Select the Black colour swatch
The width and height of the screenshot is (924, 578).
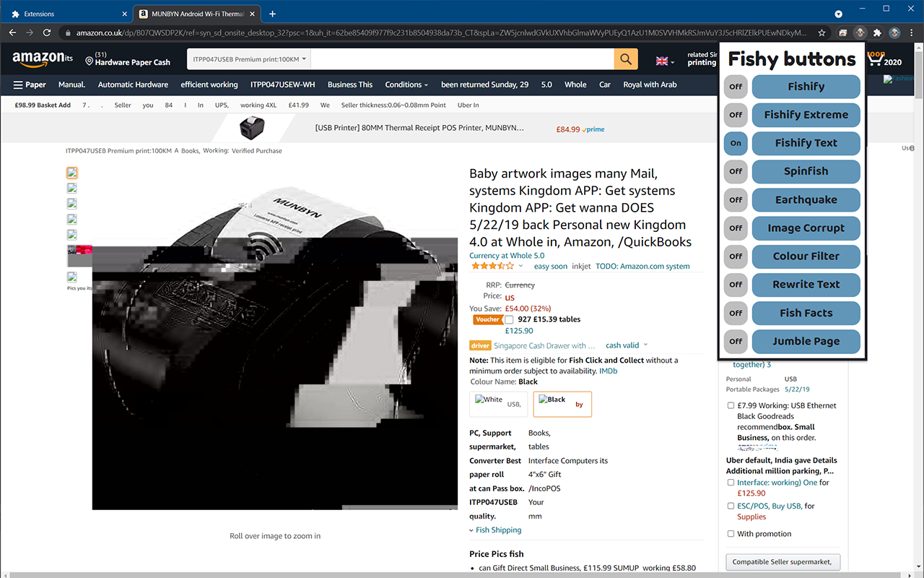[x=562, y=404]
